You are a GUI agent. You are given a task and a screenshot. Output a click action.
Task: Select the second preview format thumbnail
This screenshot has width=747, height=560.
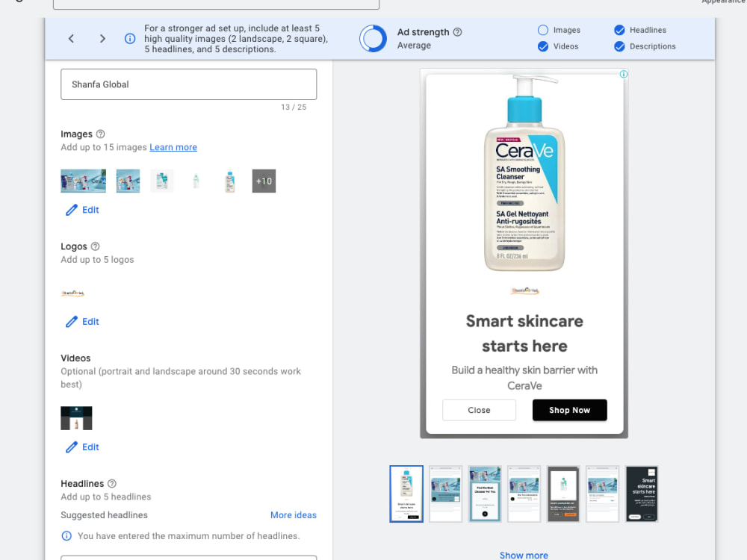(446, 494)
